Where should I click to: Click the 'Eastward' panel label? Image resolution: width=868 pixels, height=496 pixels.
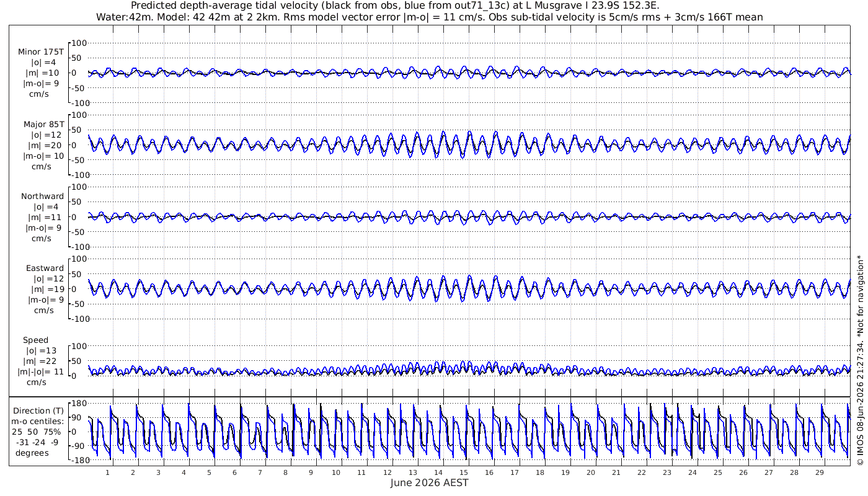(45, 268)
